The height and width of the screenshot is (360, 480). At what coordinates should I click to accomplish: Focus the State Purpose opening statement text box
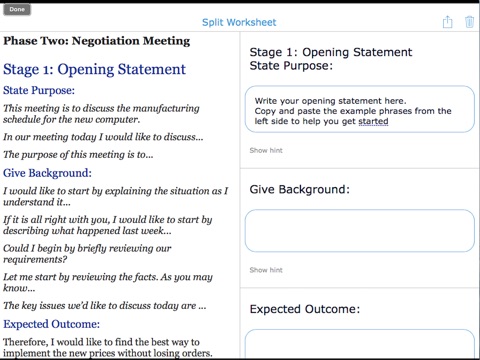[360, 109]
